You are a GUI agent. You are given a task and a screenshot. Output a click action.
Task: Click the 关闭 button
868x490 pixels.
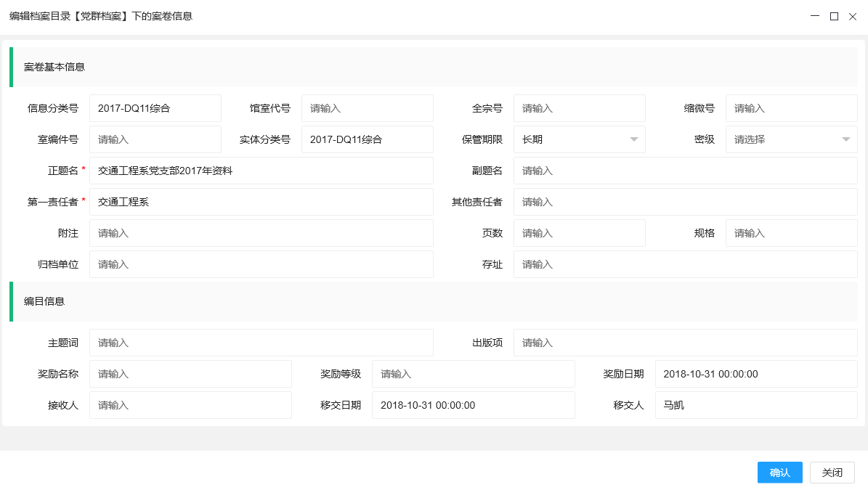click(x=832, y=472)
